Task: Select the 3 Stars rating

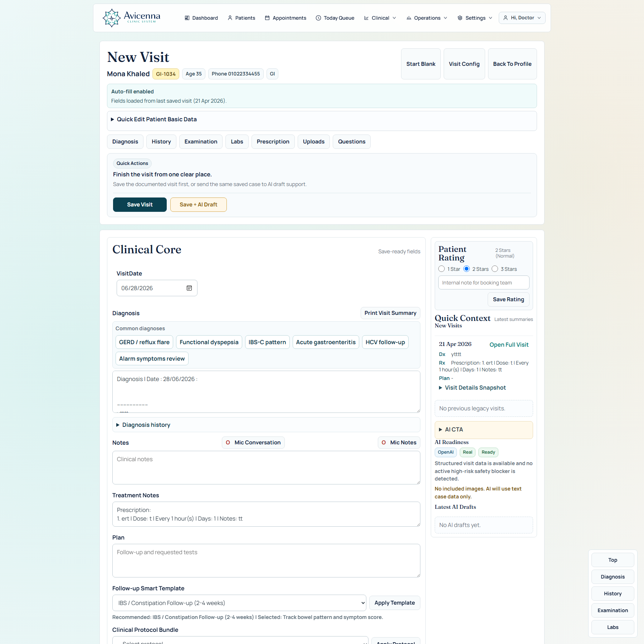Action: [x=495, y=269]
